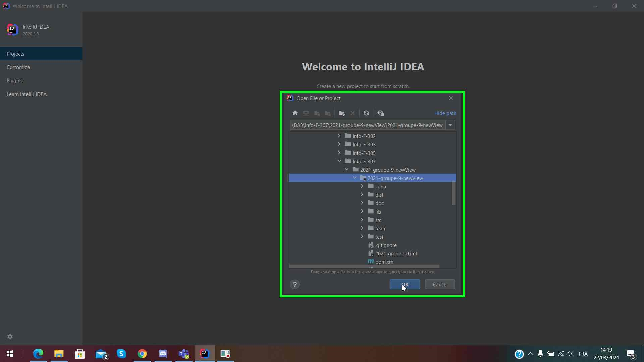Expand the src folder
The width and height of the screenshot is (644, 362).
tap(362, 220)
